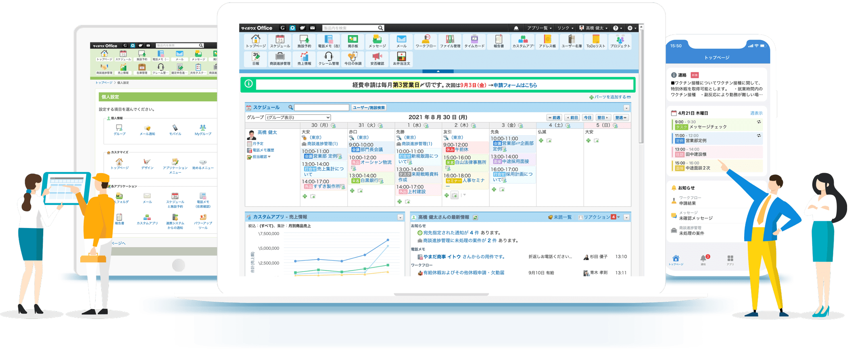Click the ユーザー/施設検索 button

(369, 108)
